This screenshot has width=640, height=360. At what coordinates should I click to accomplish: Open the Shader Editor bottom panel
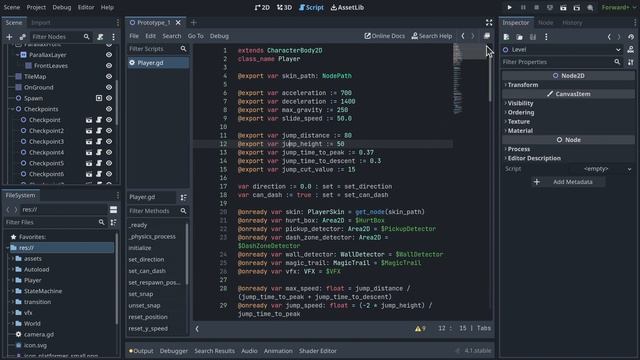point(318,351)
